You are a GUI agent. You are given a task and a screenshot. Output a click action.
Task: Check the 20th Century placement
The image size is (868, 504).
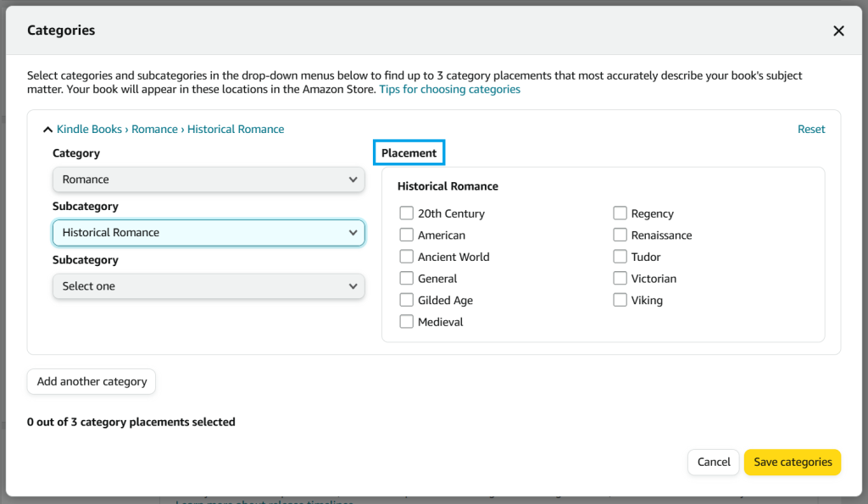[406, 213]
